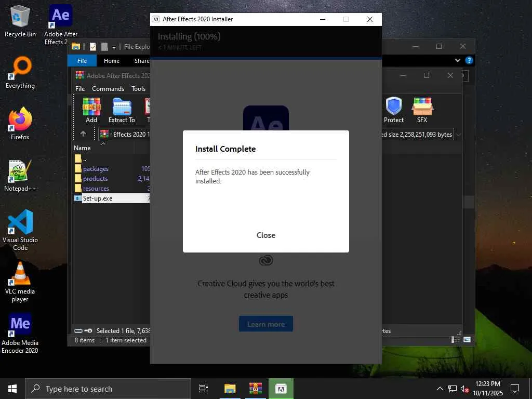Viewport: 532px width, 399px height.
Task: Open the Tools menu in WinRAR
Action: click(x=138, y=88)
